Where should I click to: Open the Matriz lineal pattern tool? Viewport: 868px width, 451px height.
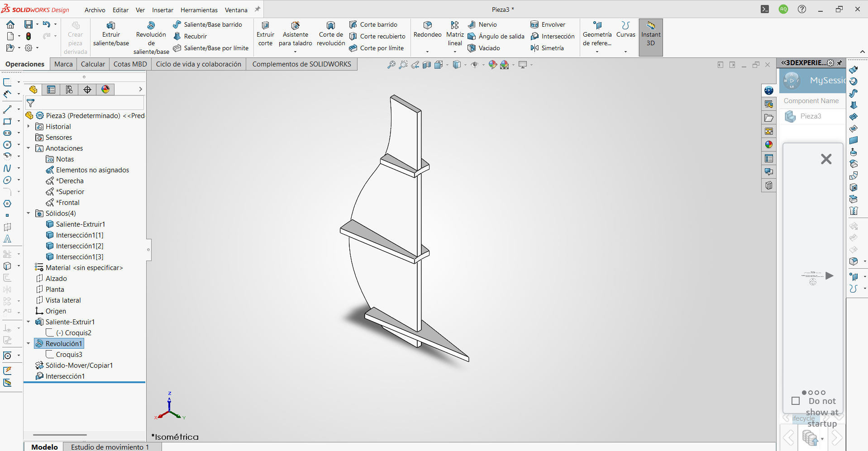[x=455, y=34]
